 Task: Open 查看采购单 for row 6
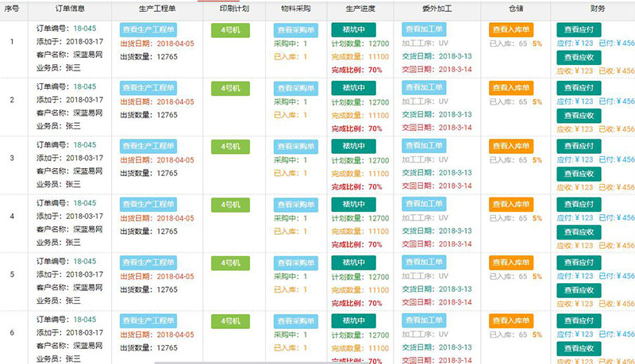click(x=295, y=321)
